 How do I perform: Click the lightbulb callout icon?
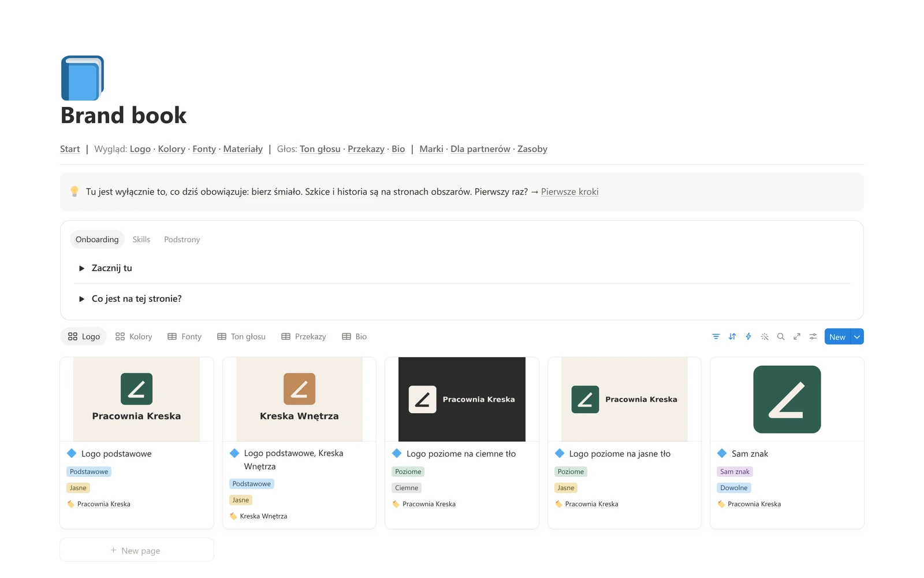coord(74,191)
